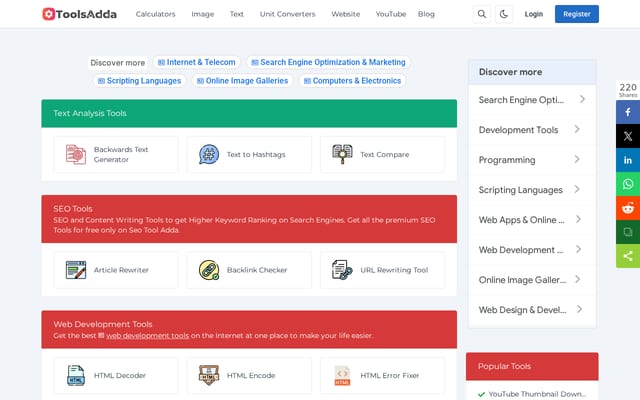The height and width of the screenshot is (400, 640).
Task: Open the Website menu
Action: click(x=346, y=14)
